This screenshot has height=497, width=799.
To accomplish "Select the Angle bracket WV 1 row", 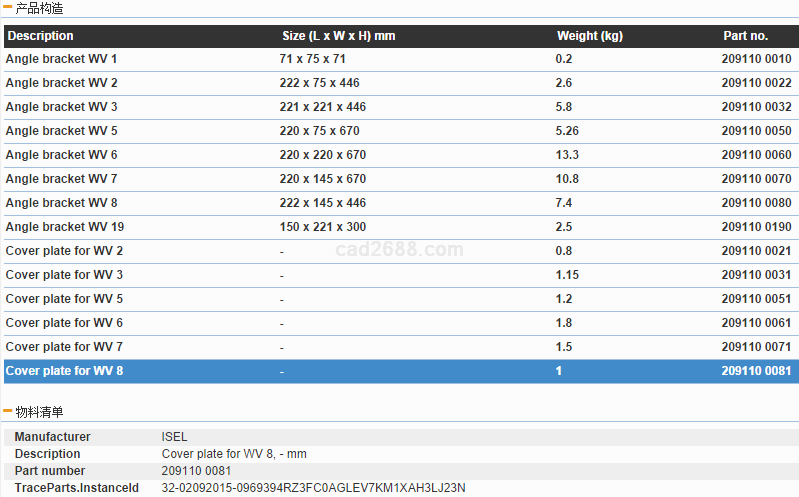I will tap(62, 59).
